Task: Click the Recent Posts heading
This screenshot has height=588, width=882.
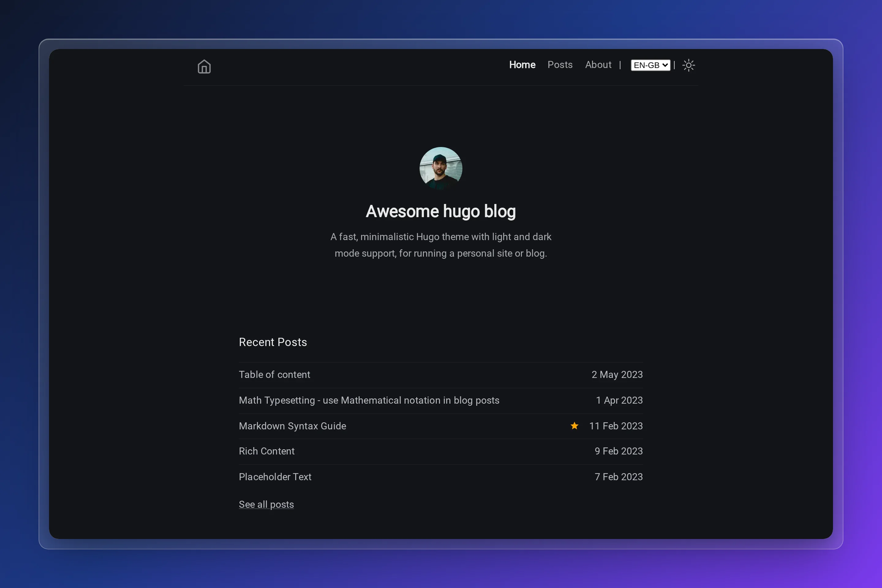Action: 273,342
